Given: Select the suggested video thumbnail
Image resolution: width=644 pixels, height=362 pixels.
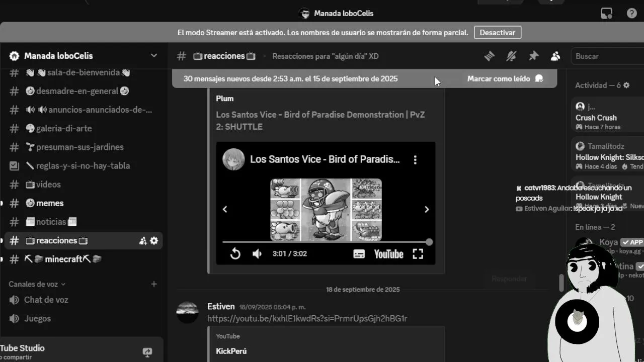Looking at the screenshot, I should click(x=326, y=210).
